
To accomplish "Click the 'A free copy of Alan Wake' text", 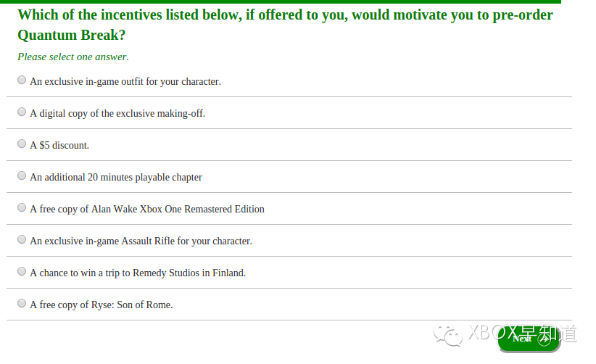I will point(83,210).
